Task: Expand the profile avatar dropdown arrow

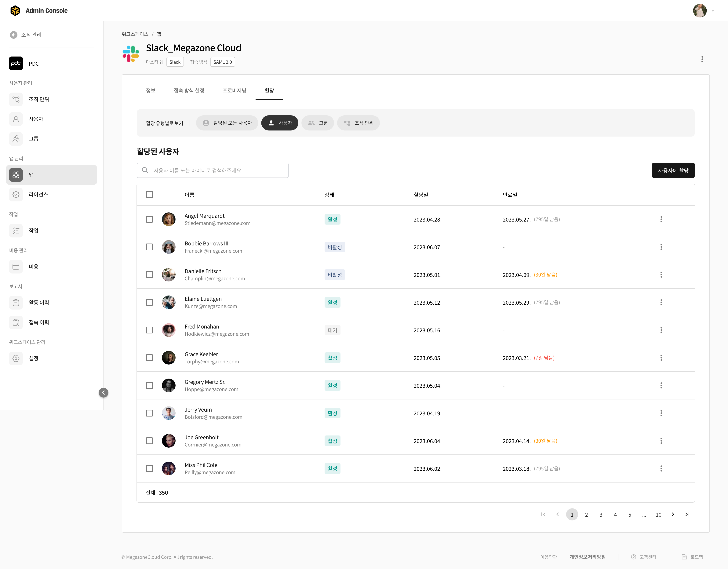Action: [713, 11]
